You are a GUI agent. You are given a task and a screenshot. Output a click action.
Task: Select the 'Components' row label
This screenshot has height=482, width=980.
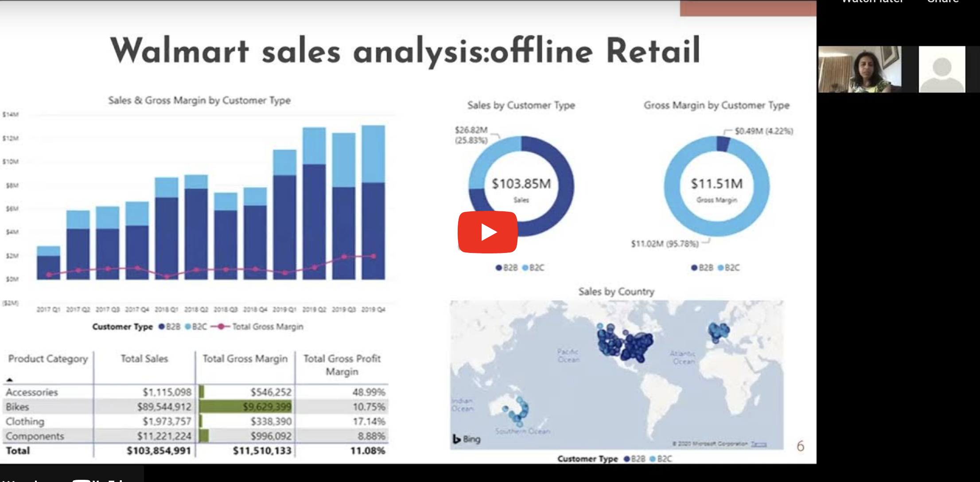[35, 436]
